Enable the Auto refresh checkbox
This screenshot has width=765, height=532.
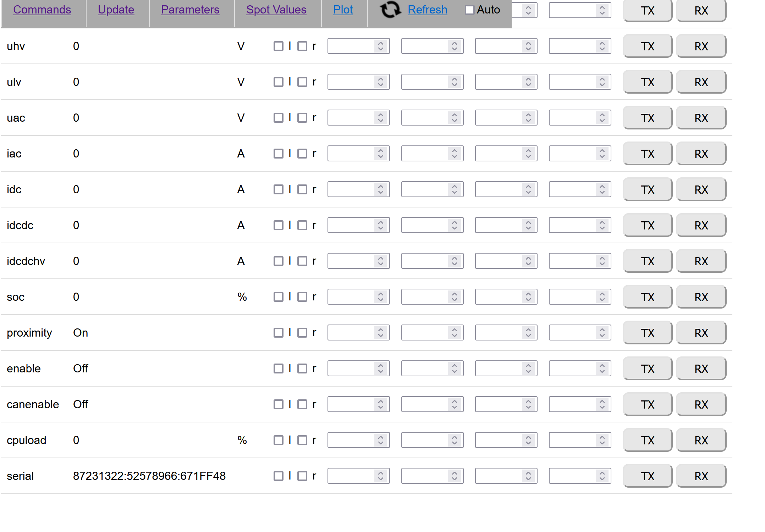(x=469, y=10)
